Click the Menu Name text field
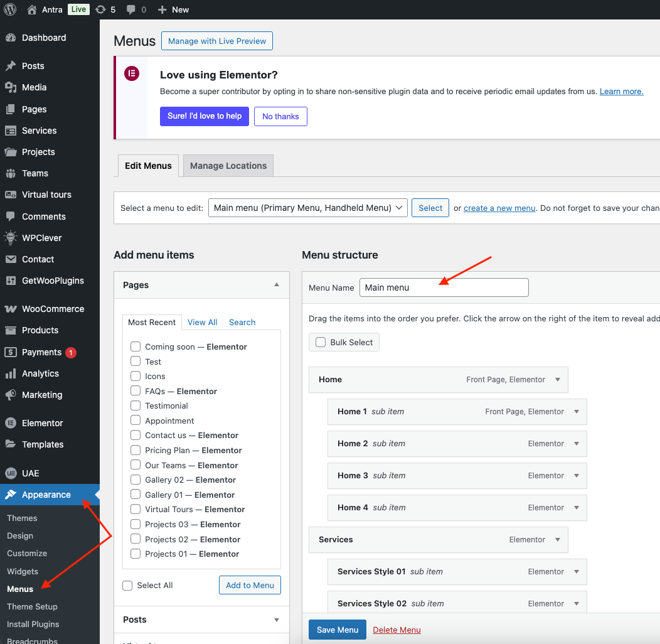Viewport: 660px width, 644px height. pyautogui.click(x=444, y=287)
